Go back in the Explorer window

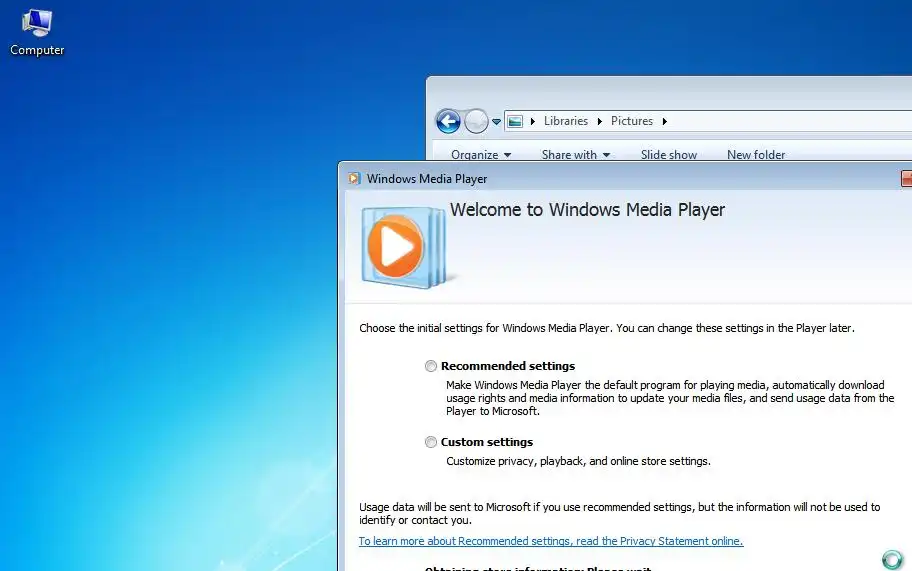pos(448,122)
